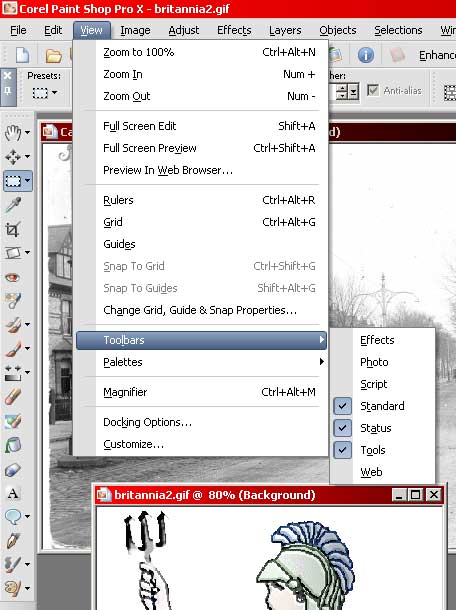Open the Presets selection dropdown
Screen dimensions: 456x610
[x=54, y=93]
